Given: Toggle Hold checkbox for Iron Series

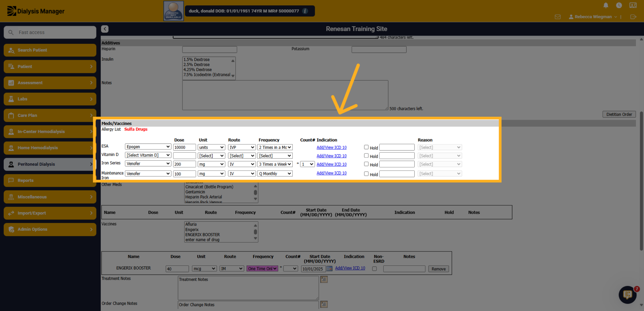Looking at the screenshot, I should (366, 164).
